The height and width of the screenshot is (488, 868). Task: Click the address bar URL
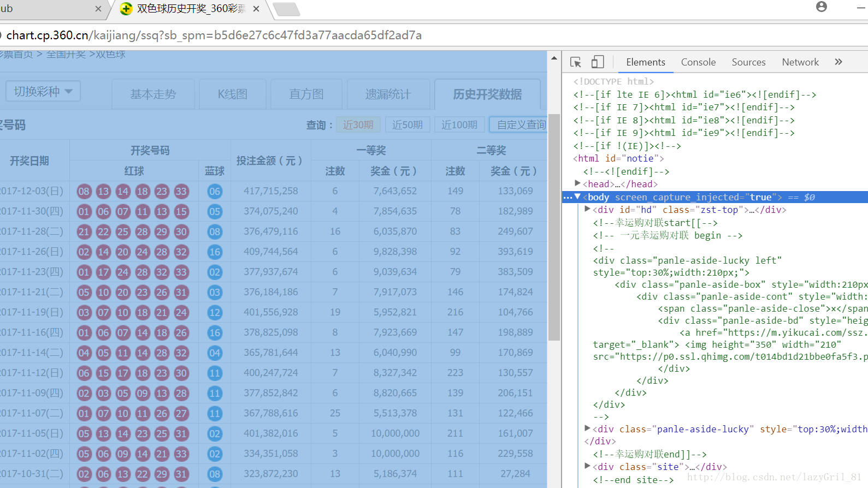click(x=214, y=35)
